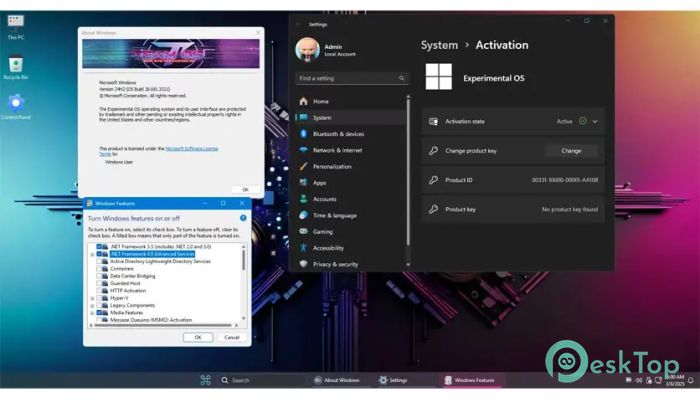Click the Time & language globe icon
The image size is (700, 400).
tap(304, 215)
